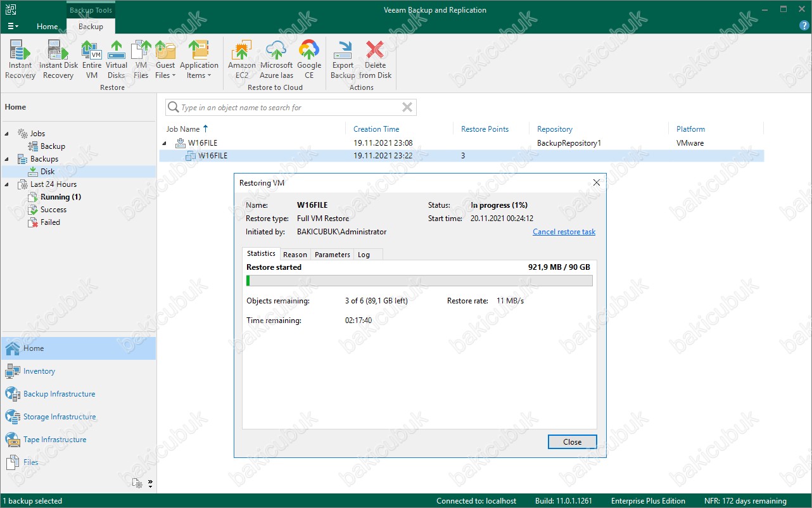Screen dimensions: 812x508
Task: Select Last 24 Hours tree item
Action: (x=53, y=184)
